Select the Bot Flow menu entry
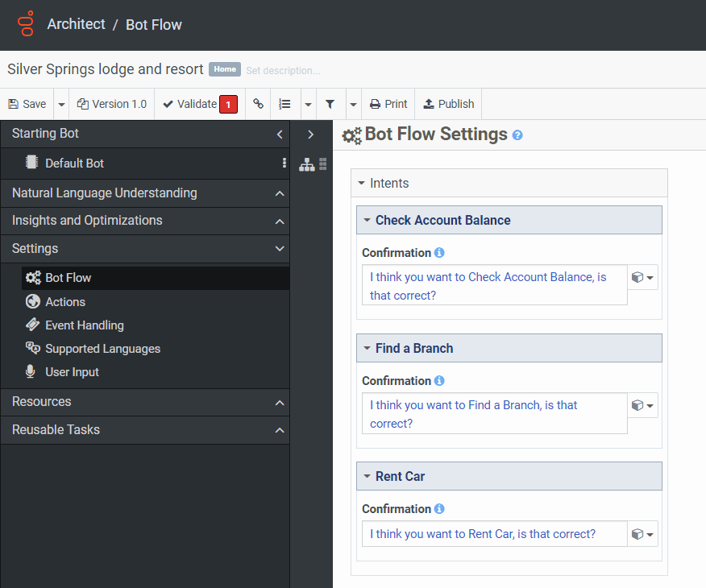The height and width of the screenshot is (588, 706). (x=69, y=277)
